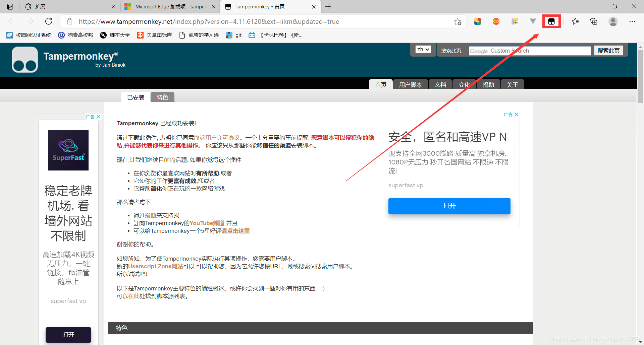Click the site lock icon in the address bar
The width and height of the screenshot is (644, 345).
70,21
